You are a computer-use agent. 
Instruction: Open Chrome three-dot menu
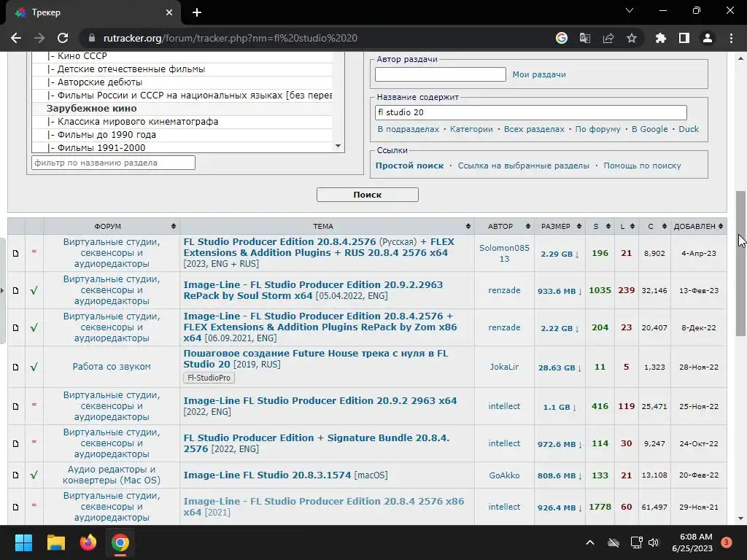click(x=731, y=38)
